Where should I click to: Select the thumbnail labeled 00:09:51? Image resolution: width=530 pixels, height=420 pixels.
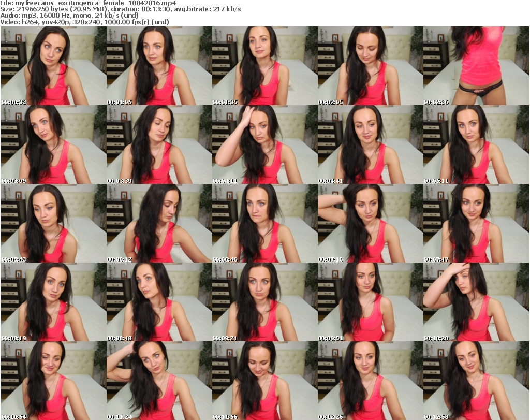coord(370,302)
